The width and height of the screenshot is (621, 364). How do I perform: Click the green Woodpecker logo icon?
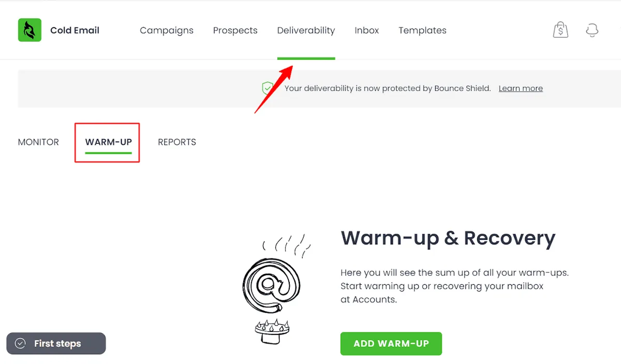pyautogui.click(x=29, y=30)
